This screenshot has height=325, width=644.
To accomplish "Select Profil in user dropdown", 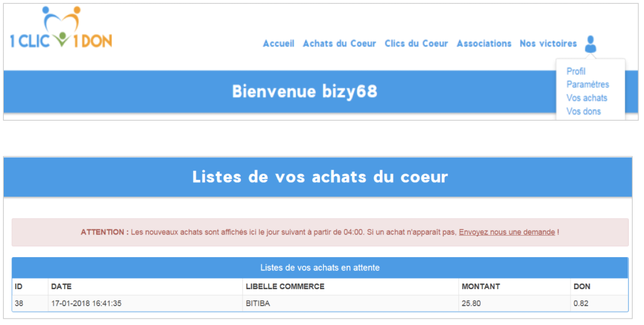I will point(576,72).
